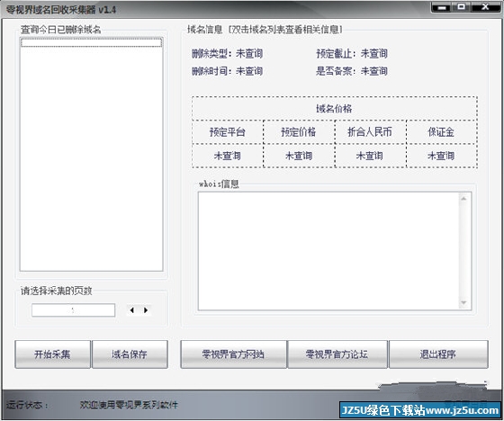Minimize the window
This screenshot has width=504, height=421.
click(442, 7)
